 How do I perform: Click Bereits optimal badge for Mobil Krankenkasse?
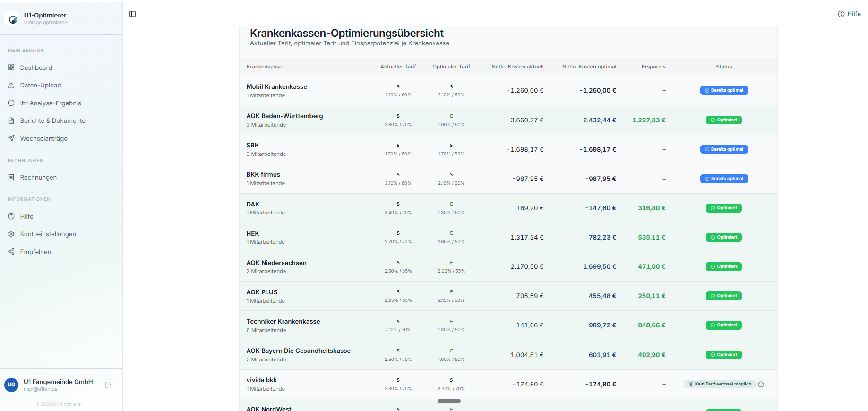point(724,90)
